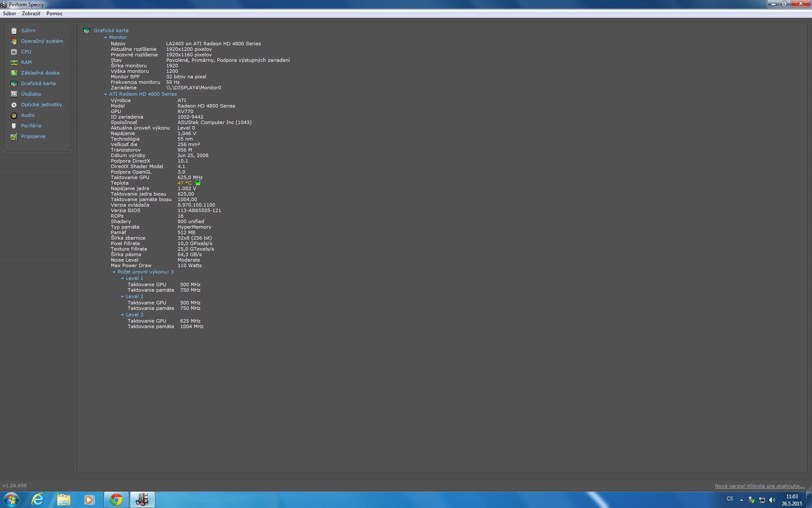Collapse the Počet úrovní výkonu node
This screenshot has height=508, width=812.
point(114,272)
